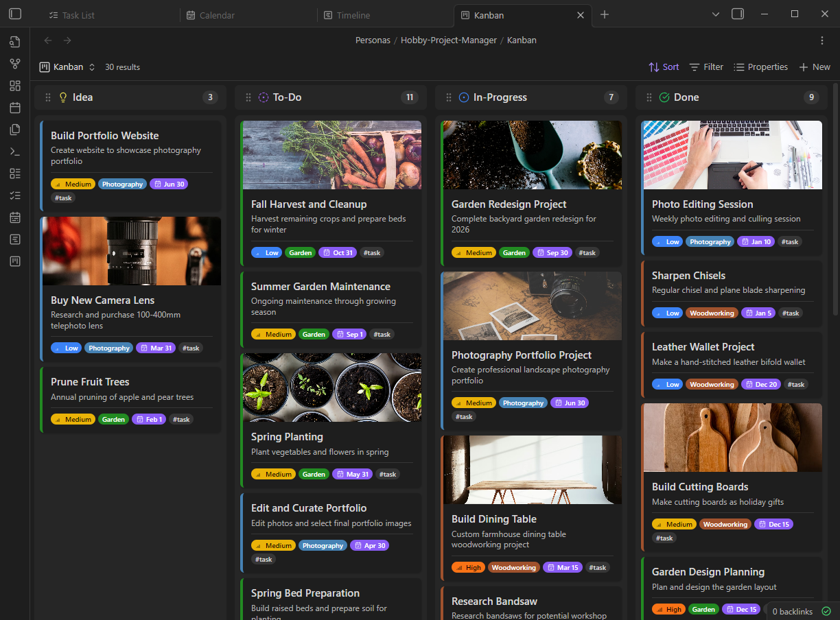Open the search icon in the left sidebar
The width and height of the screenshot is (840, 620).
[15, 42]
